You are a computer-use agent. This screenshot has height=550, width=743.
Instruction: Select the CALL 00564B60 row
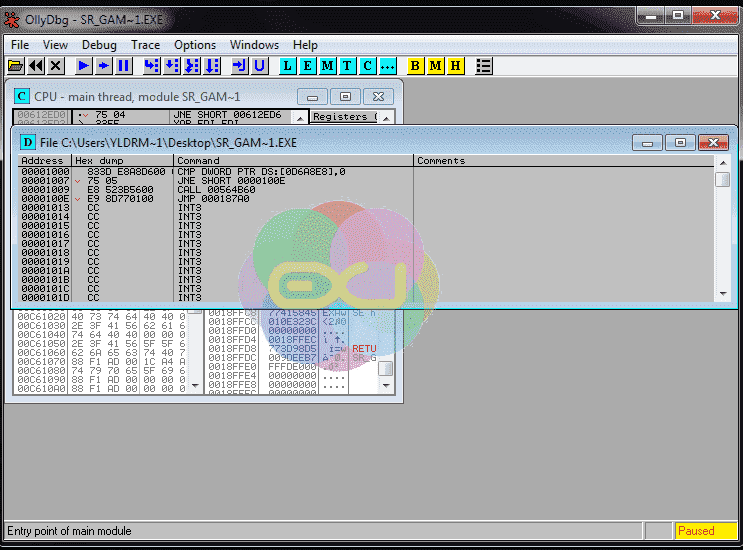click(366, 189)
